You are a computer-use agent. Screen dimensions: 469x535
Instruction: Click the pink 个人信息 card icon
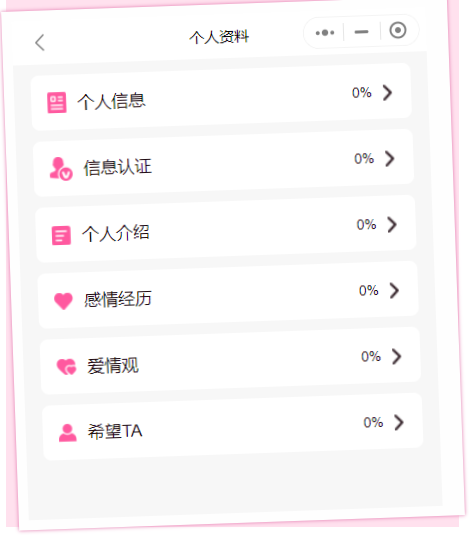(x=57, y=102)
